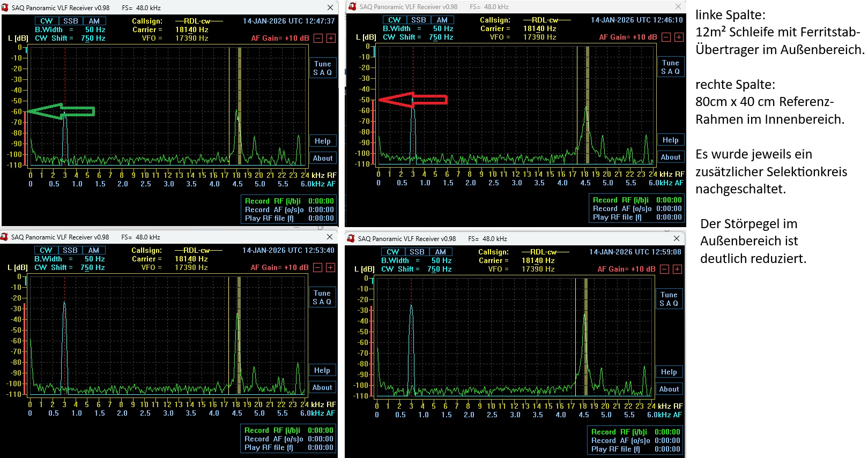Screen dimensions: 868x458
Task: Raise AF Gain in the 12:59:08 window
Action: 678,269
